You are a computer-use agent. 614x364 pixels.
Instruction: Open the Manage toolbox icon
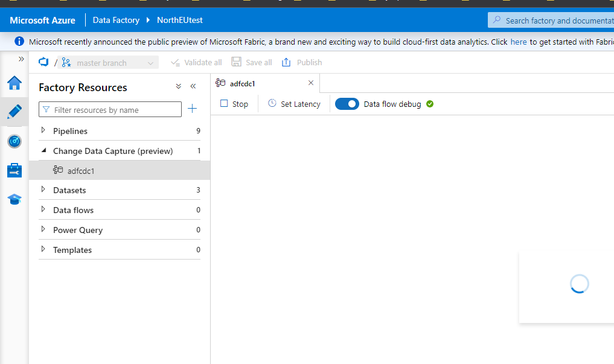click(14, 170)
